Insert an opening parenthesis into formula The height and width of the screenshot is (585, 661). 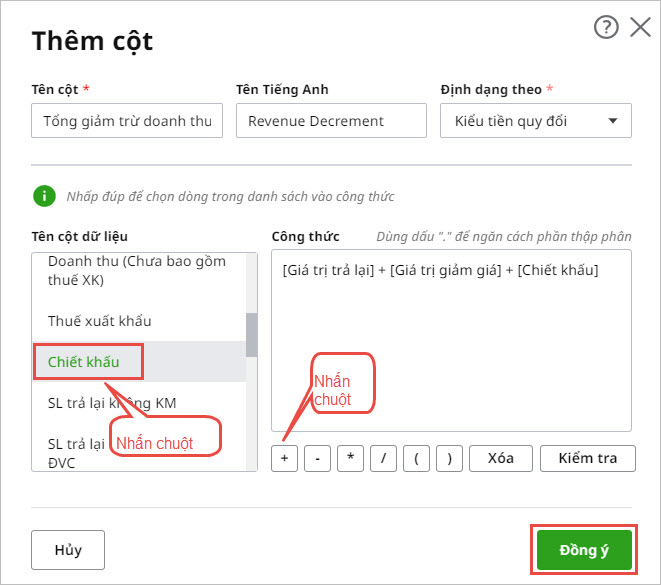click(x=417, y=458)
